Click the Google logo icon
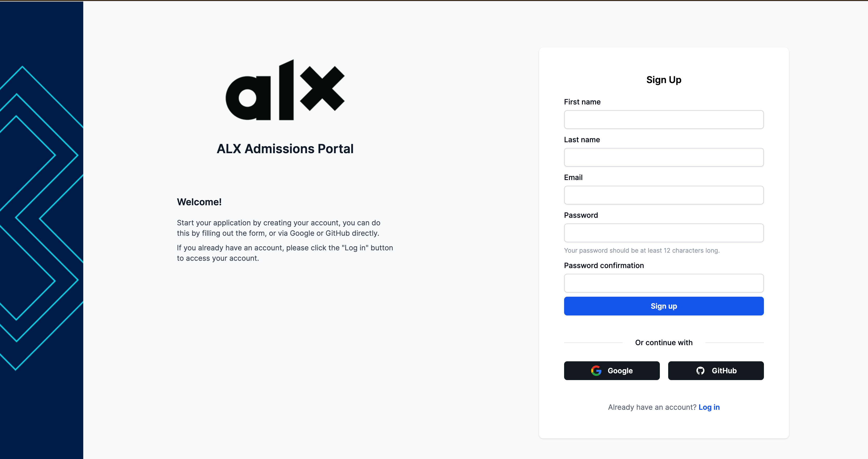 (x=596, y=371)
